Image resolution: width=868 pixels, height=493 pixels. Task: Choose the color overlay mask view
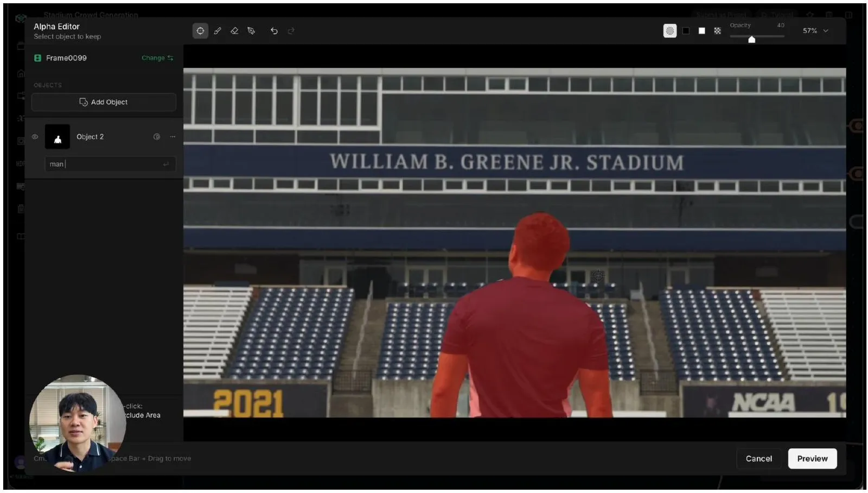click(670, 31)
